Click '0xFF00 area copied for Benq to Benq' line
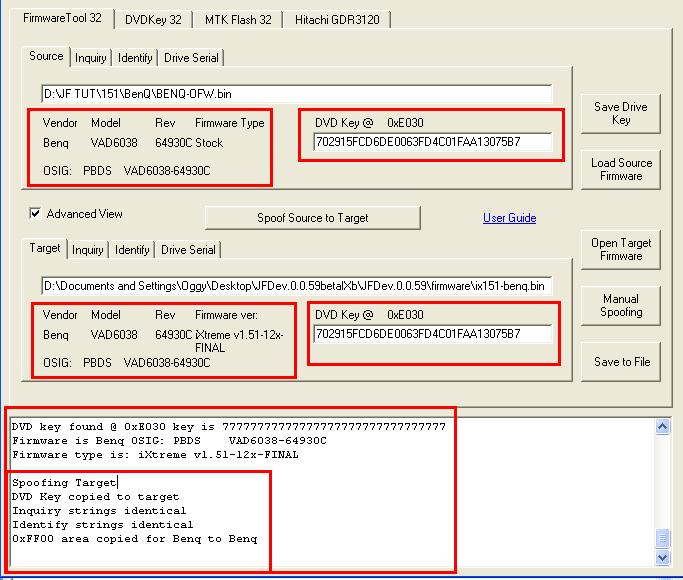The height and width of the screenshot is (580, 683). click(x=135, y=538)
